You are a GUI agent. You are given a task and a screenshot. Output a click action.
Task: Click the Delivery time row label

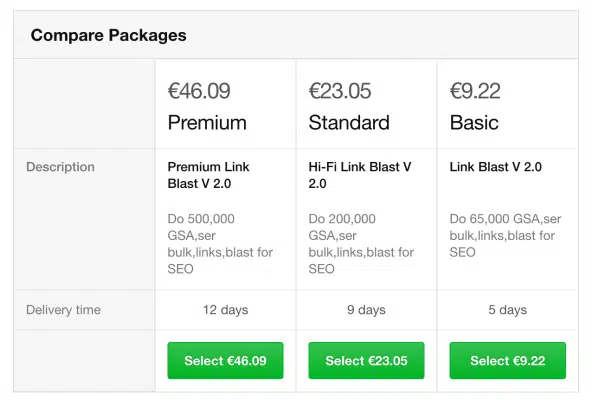tap(63, 310)
